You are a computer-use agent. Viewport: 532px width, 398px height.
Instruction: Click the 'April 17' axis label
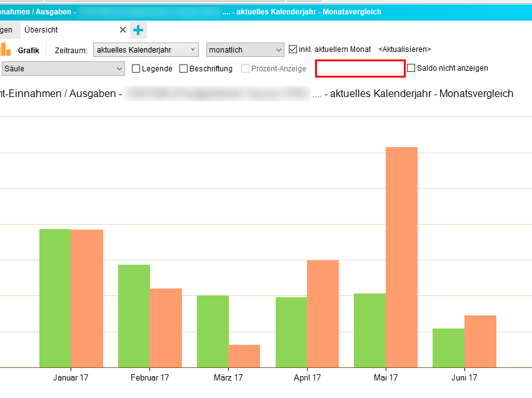307,377
